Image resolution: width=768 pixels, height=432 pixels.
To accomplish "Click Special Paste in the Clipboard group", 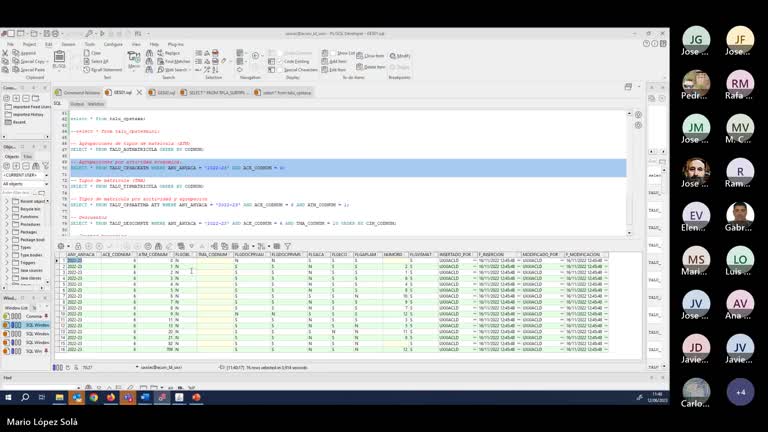I will (x=28, y=70).
